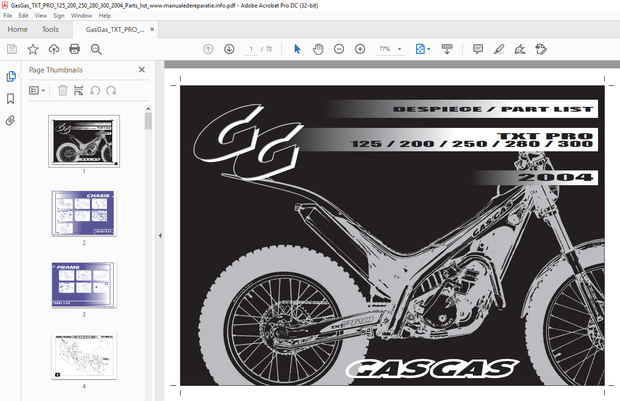This screenshot has width=620, height=401.
Task: Add a sticky note comment
Action: point(478,49)
